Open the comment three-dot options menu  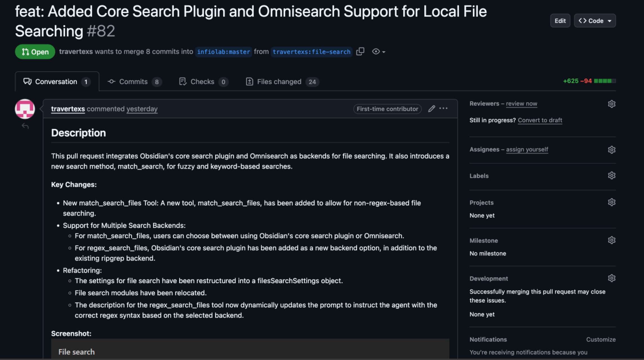(x=443, y=108)
